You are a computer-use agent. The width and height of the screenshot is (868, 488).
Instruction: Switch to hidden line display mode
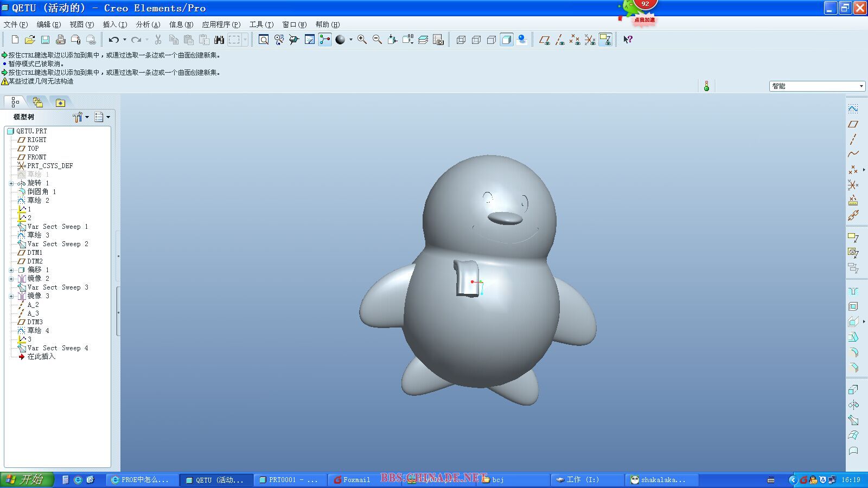[476, 40]
